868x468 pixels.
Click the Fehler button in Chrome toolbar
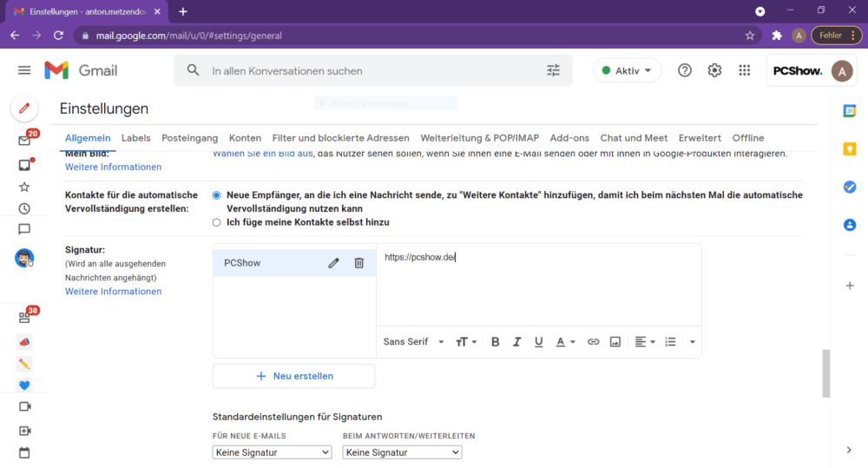point(836,36)
